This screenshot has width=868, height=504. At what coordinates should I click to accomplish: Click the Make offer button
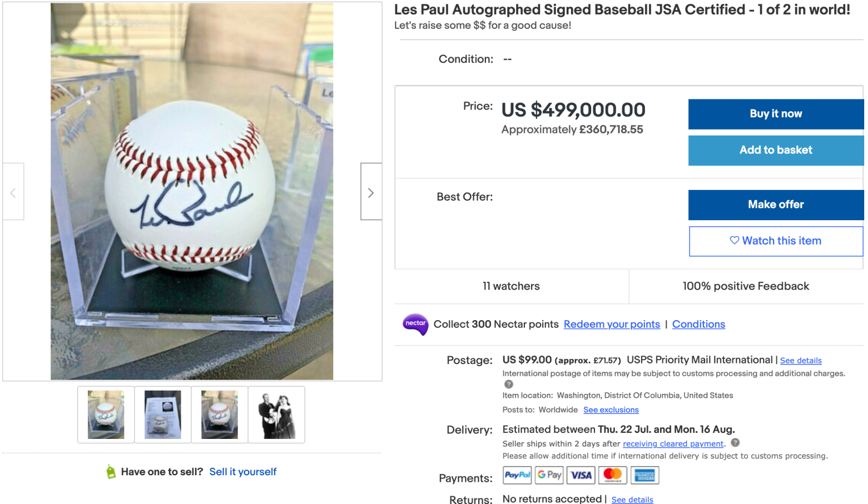click(775, 205)
